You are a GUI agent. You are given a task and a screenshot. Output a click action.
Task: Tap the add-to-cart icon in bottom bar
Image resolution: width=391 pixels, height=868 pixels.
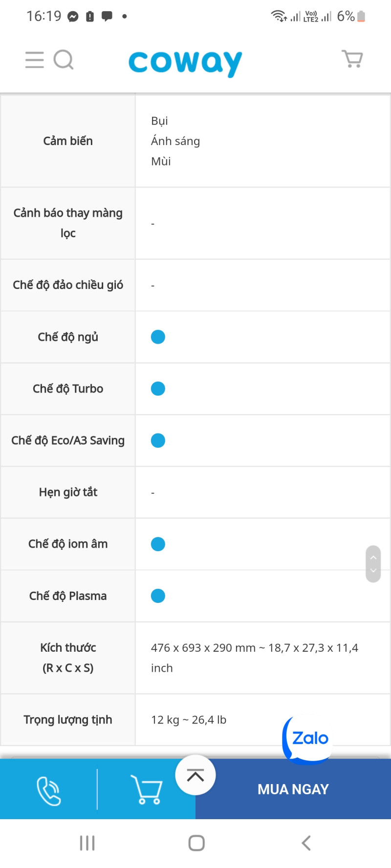[x=146, y=789]
